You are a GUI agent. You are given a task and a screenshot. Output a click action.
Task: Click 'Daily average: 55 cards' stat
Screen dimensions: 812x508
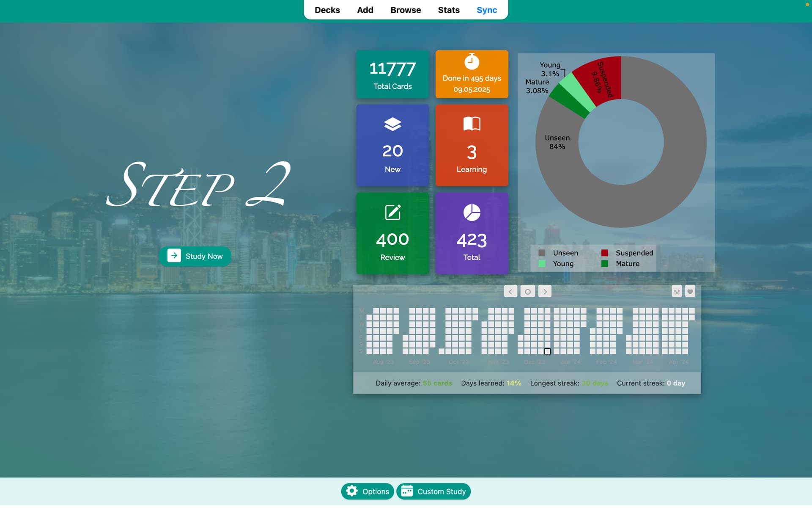pyautogui.click(x=414, y=383)
